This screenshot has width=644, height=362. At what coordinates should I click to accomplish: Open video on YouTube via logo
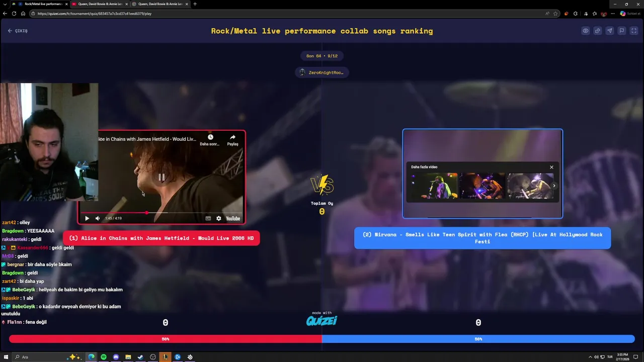[233, 218]
